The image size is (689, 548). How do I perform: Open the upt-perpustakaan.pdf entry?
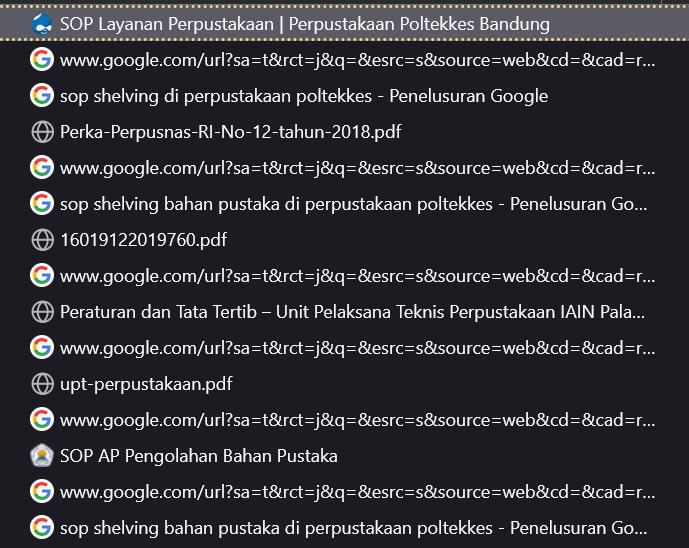pos(344,384)
